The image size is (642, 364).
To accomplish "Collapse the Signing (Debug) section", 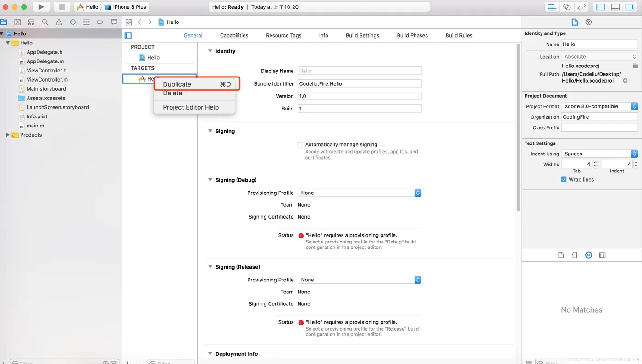I will 210,180.
